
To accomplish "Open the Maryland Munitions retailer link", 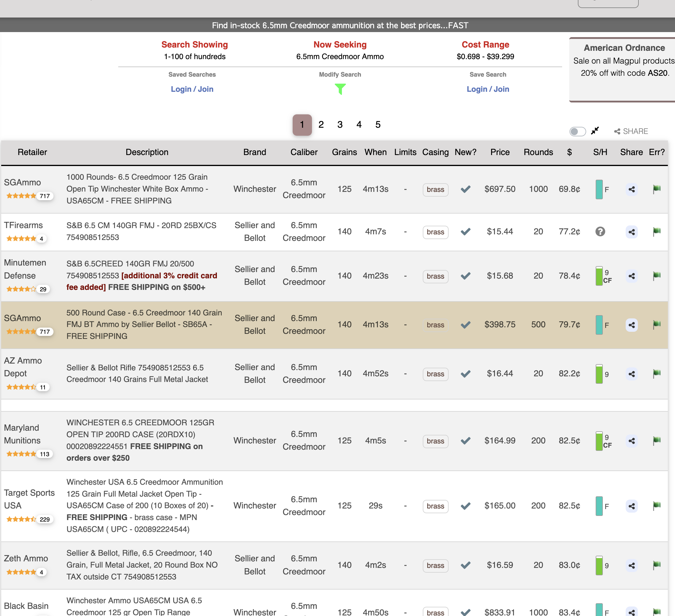I will click(x=22, y=434).
